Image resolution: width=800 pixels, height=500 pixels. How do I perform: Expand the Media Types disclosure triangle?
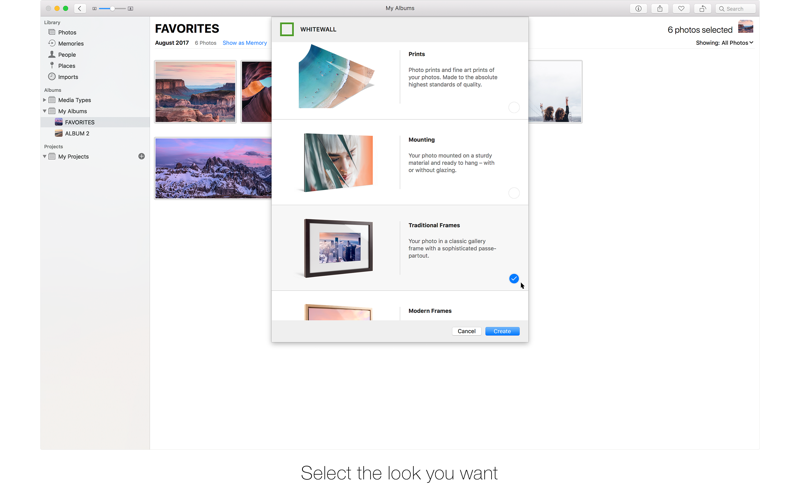coord(44,100)
